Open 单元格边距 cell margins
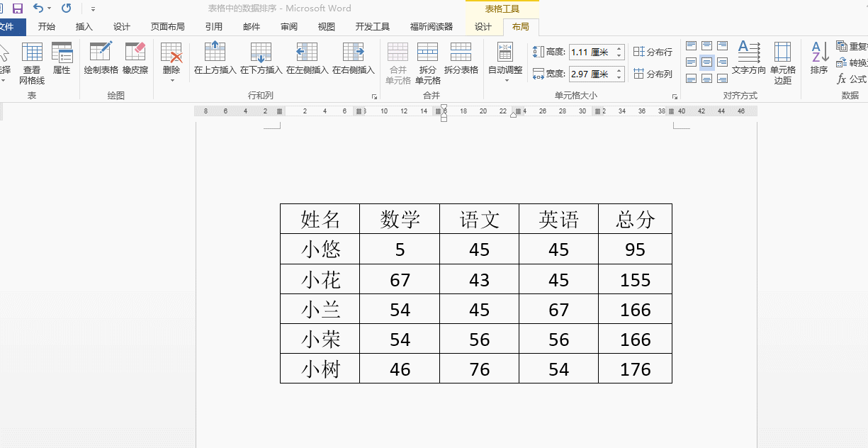Image resolution: width=868 pixels, height=448 pixels. coord(783,63)
